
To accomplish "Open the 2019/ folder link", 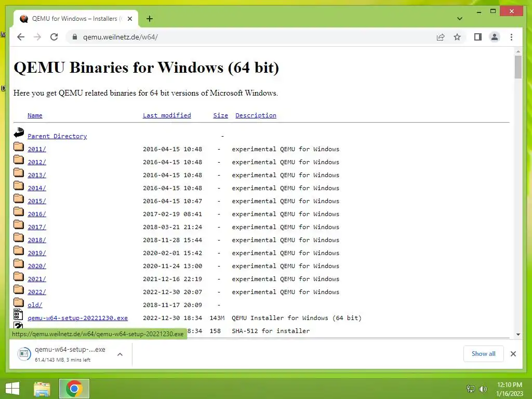I will pos(37,253).
